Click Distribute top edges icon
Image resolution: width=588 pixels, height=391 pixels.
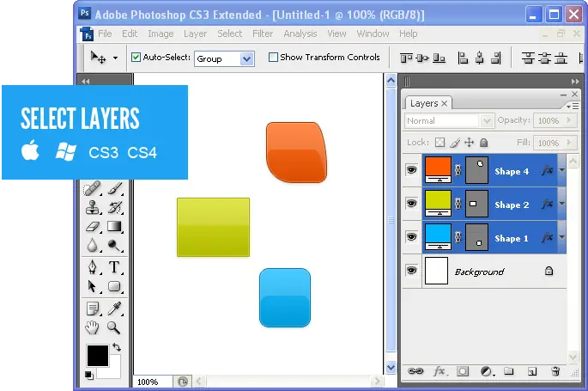[x=528, y=58]
